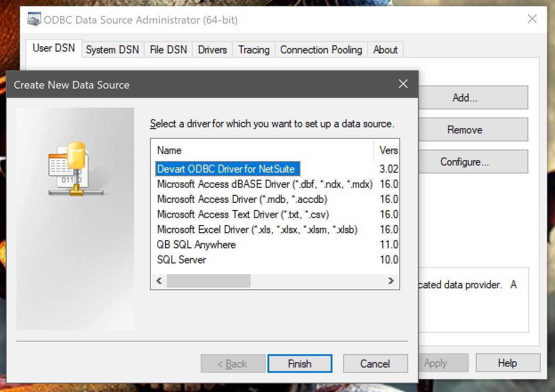
Task: Click the Version column header
Action: [387, 150]
